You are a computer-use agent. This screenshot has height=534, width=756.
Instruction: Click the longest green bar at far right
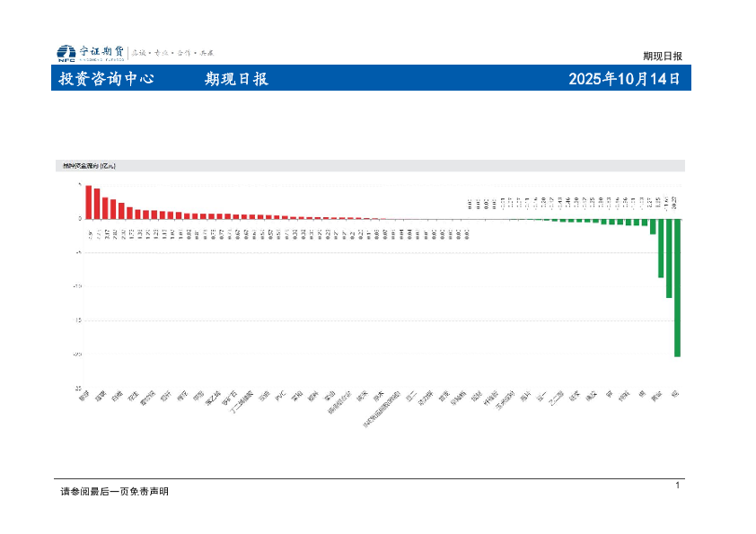(677, 287)
